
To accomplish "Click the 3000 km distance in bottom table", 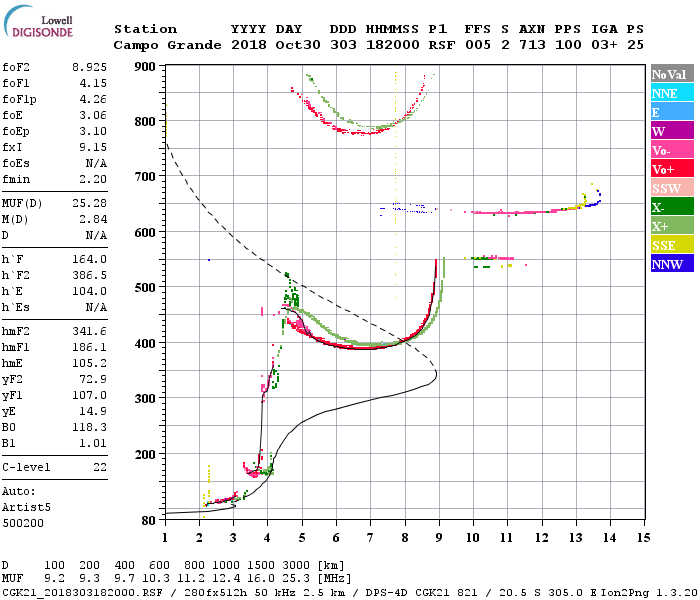I will 296,566.
